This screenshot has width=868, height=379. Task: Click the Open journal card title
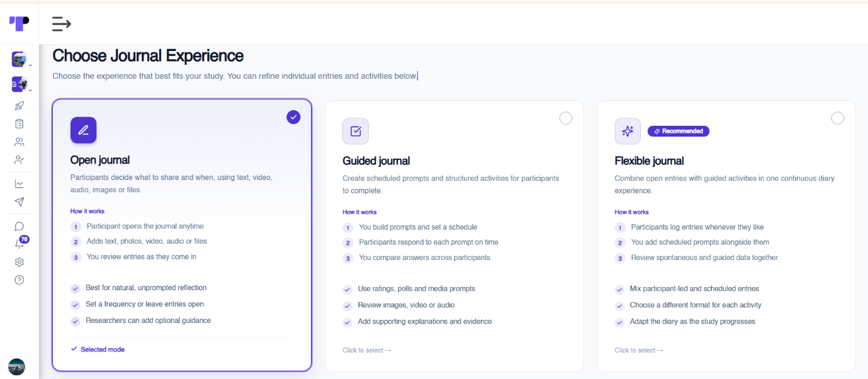100,160
